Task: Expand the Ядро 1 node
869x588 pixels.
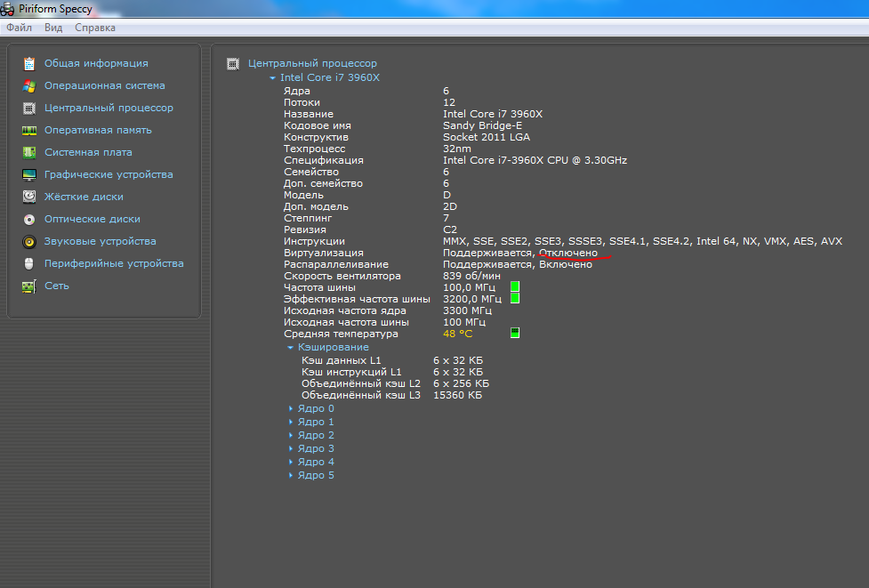Action: click(291, 422)
